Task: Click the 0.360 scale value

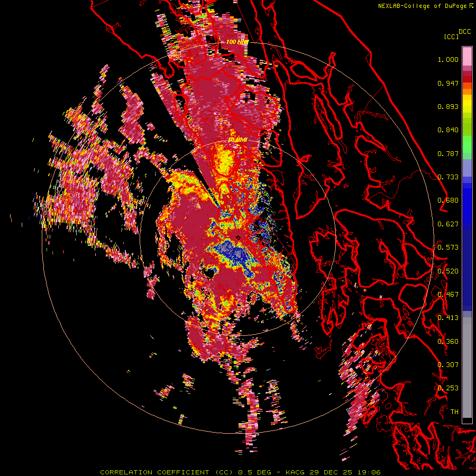Action: click(448, 342)
